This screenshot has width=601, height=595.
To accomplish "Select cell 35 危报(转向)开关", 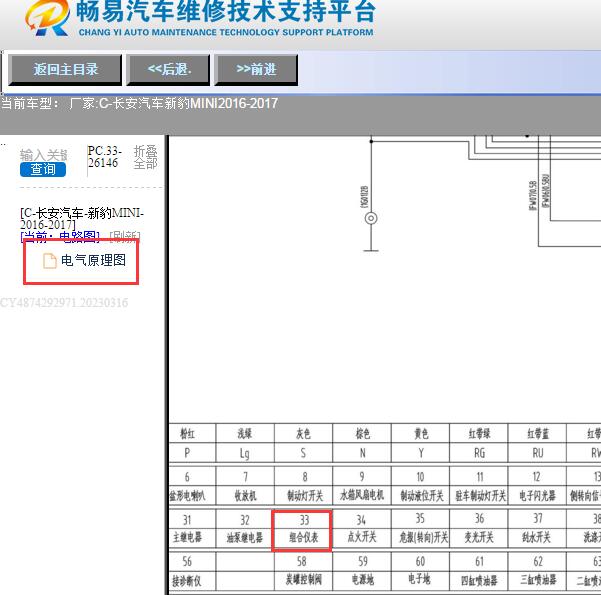I will point(420,528).
